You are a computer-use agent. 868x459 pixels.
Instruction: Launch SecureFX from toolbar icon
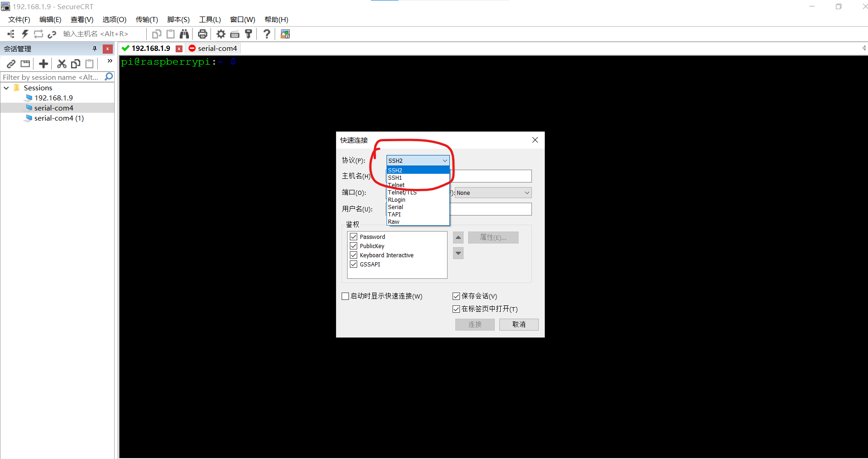coord(285,34)
